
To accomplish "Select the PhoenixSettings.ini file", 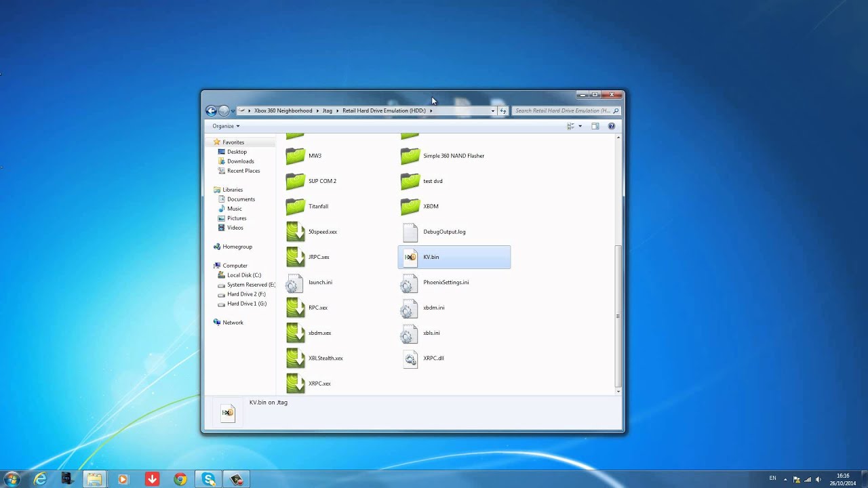I will point(434,282).
